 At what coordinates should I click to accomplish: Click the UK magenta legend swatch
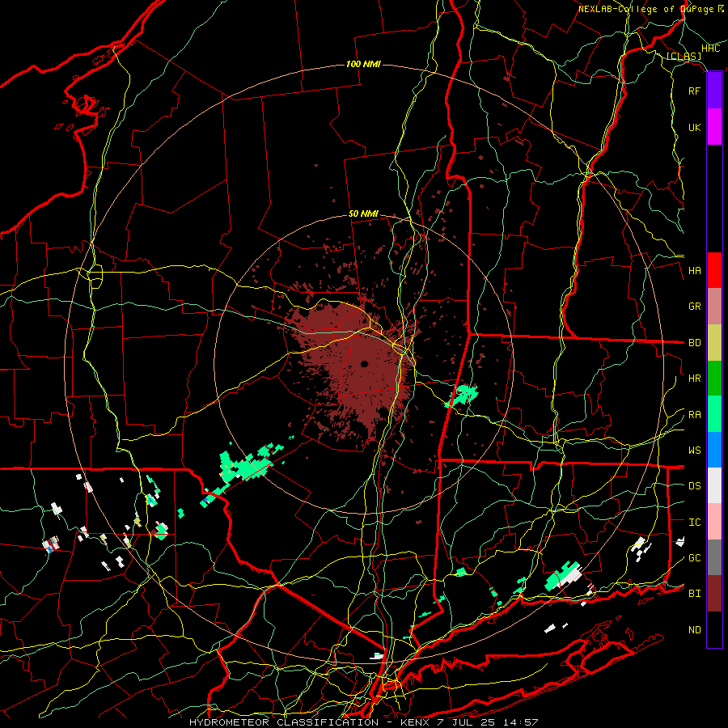tap(714, 127)
